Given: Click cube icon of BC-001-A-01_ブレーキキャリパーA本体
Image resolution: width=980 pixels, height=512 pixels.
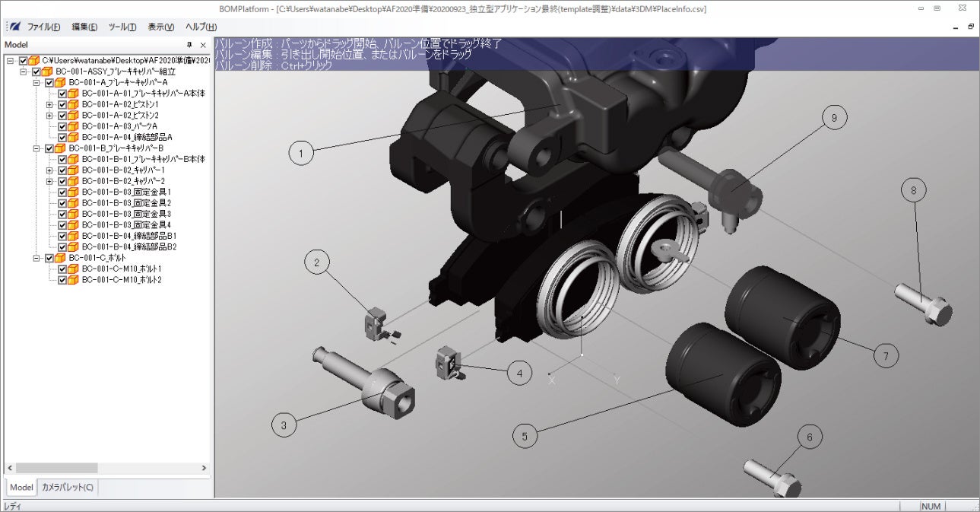Looking at the screenshot, I should coord(74,93).
